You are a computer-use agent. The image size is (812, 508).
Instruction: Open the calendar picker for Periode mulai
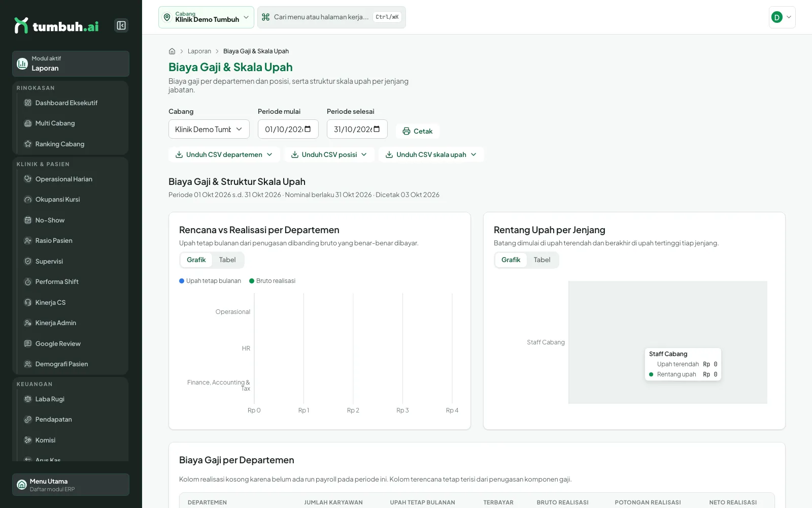pyautogui.click(x=308, y=129)
